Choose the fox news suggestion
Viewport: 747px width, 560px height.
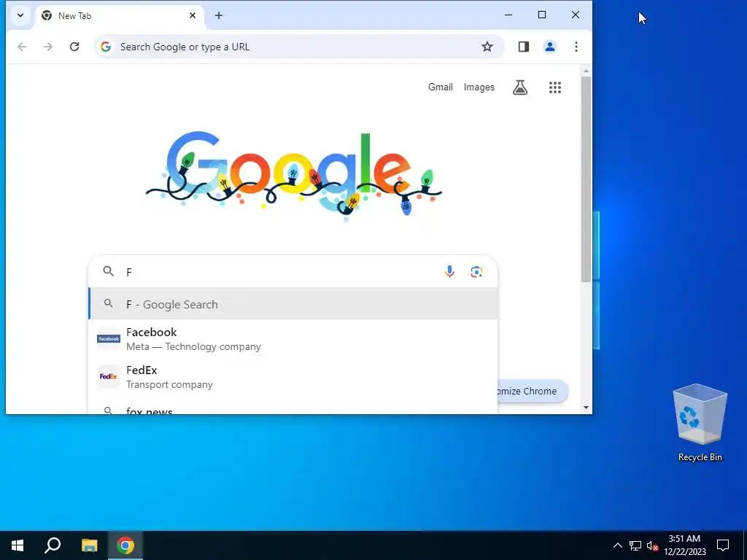293,408
